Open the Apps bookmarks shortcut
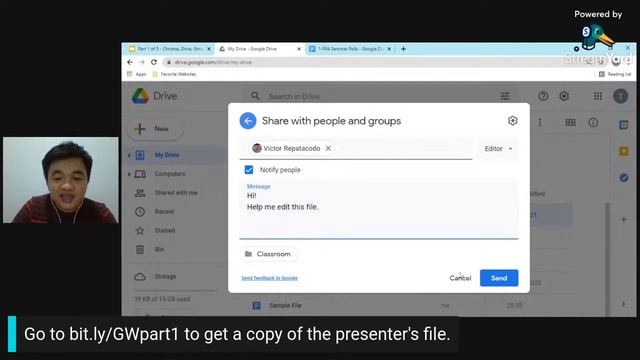The width and height of the screenshot is (640, 360). point(137,74)
